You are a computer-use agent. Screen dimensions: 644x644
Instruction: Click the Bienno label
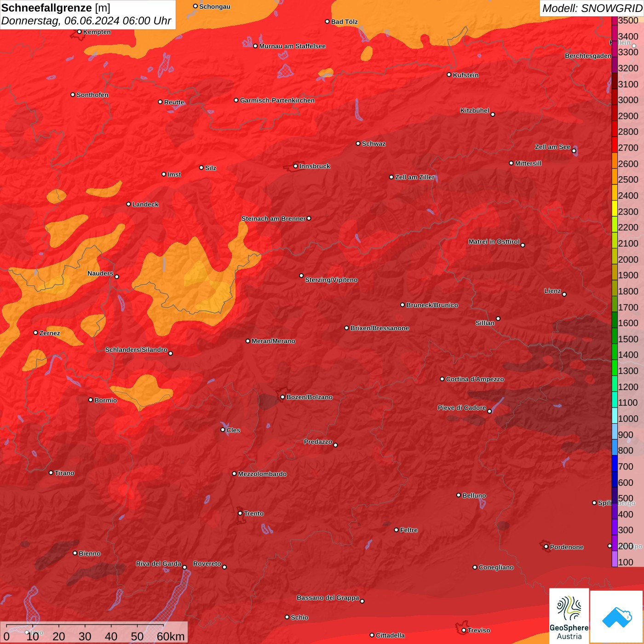click(x=89, y=553)
